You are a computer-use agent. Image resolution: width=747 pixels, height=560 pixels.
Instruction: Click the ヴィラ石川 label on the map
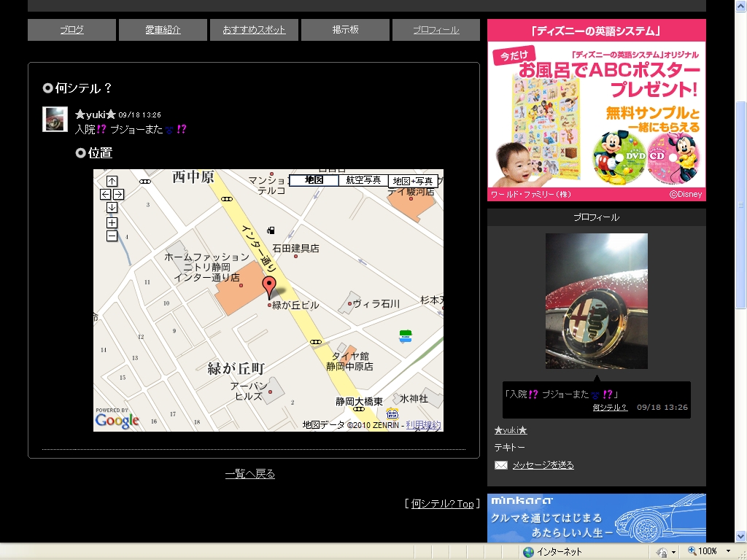pos(376,304)
